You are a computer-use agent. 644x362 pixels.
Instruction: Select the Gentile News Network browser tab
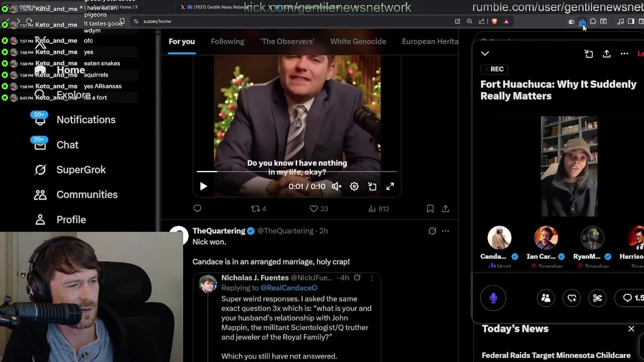[x=218, y=7]
